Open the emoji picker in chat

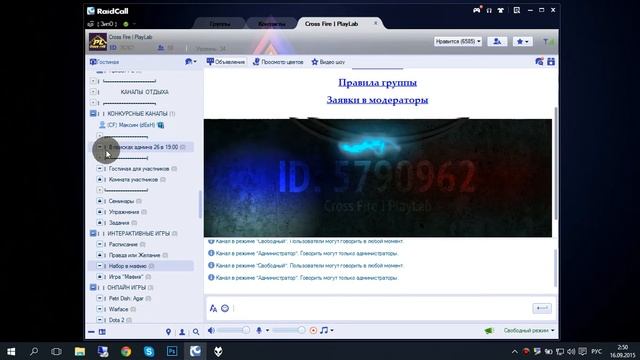click(225, 308)
